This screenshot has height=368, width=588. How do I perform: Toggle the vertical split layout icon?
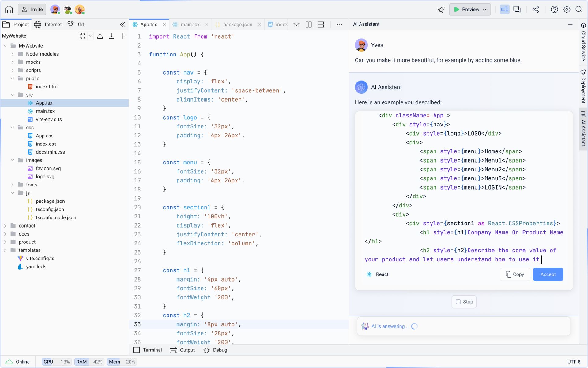coord(308,24)
